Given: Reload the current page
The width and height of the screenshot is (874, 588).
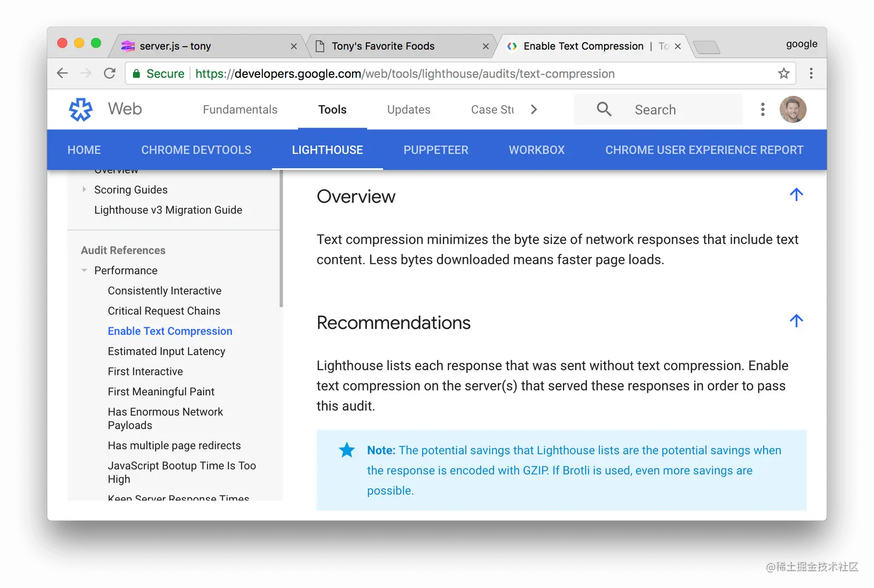Looking at the screenshot, I should click(x=110, y=73).
